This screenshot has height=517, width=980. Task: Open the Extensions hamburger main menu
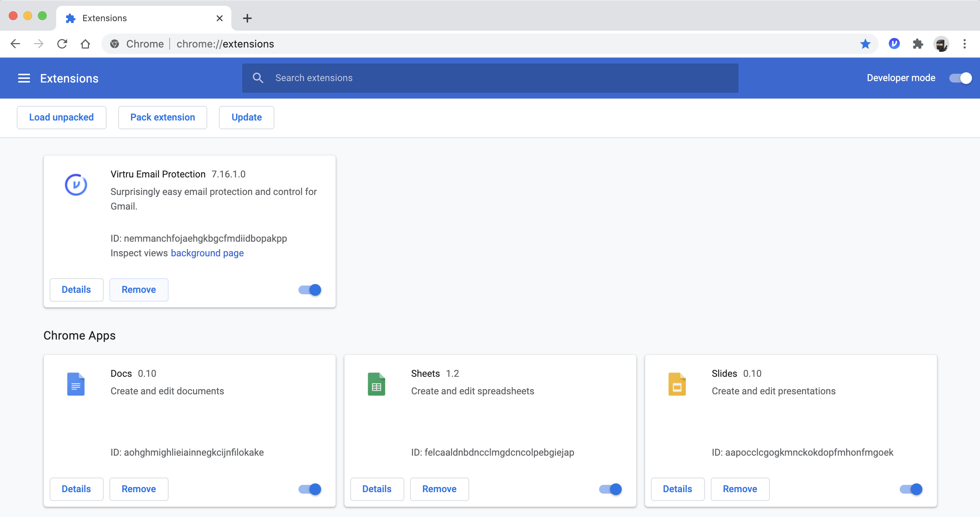point(24,78)
